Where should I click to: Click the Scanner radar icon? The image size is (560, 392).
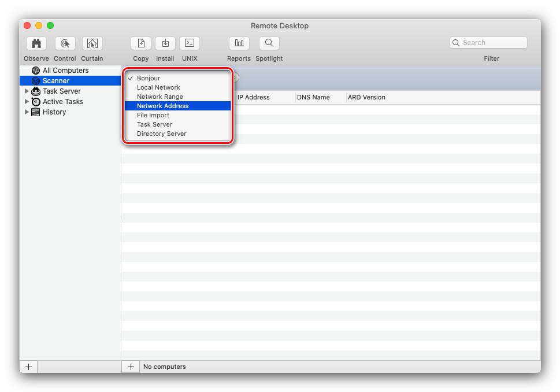(x=36, y=81)
